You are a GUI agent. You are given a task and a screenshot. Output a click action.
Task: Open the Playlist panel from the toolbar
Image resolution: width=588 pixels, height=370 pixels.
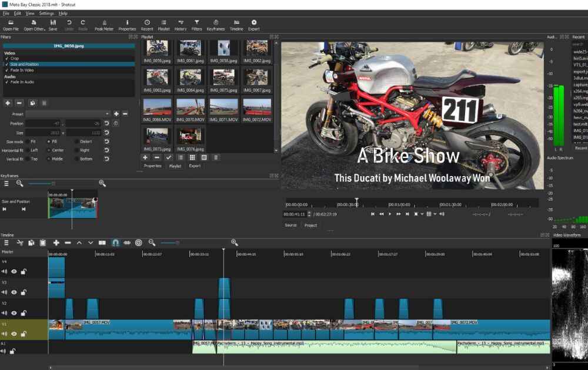coord(163,25)
